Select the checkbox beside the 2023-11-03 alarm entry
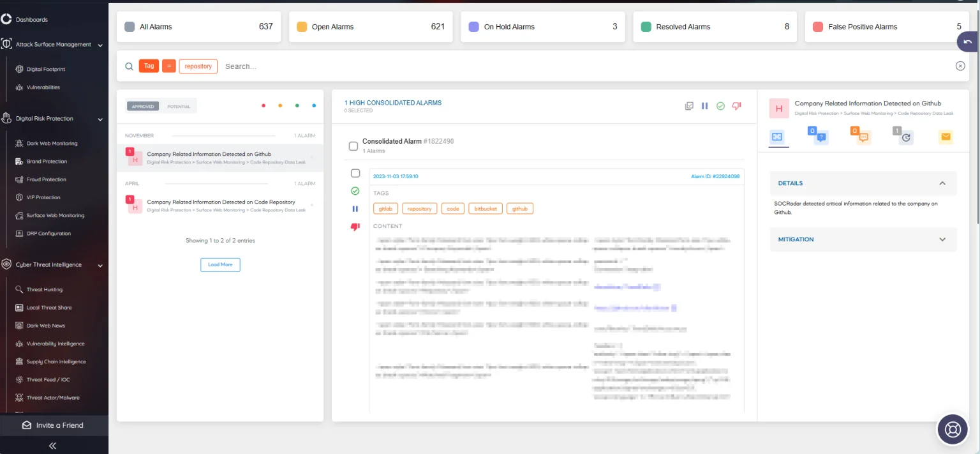The width and height of the screenshot is (980, 454). [x=353, y=173]
